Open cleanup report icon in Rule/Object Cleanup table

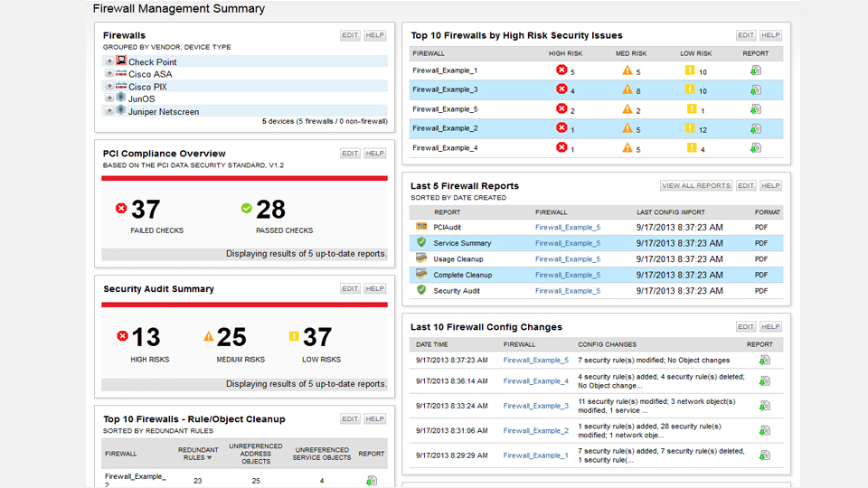(371, 481)
